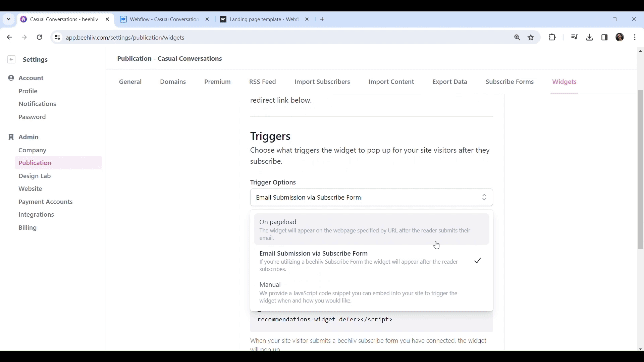The image size is (644, 362).
Task: Choose the On pageload trigger option
Action: click(x=371, y=229)
